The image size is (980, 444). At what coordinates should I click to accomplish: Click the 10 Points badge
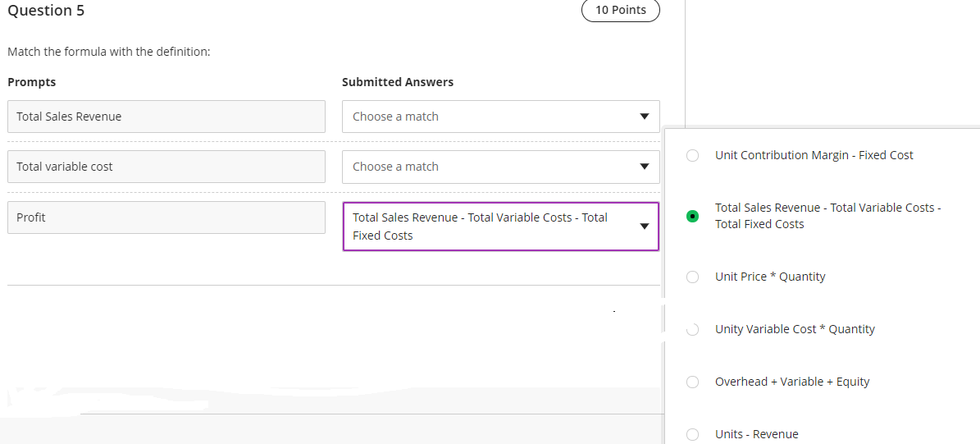tap(621, 10)
